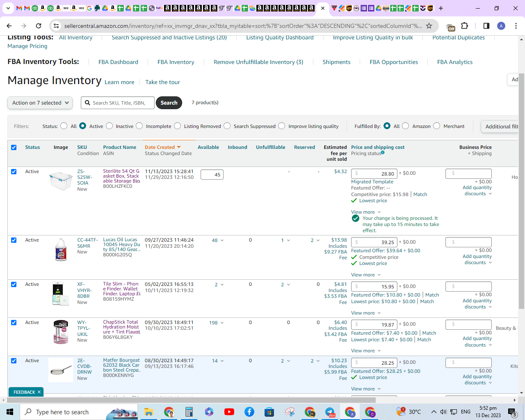Launch File Explorer from the taskbar
Screen dimensions: 525x420
point(148,412)
